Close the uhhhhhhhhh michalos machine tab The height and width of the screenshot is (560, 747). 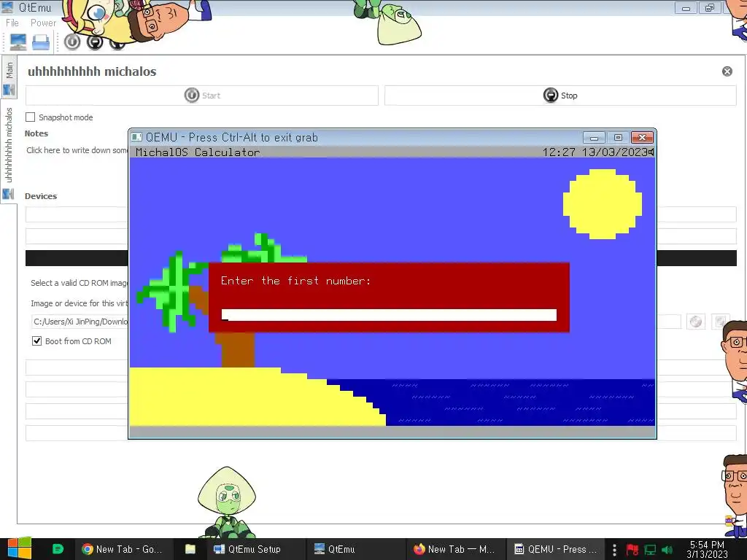point(727,71)
